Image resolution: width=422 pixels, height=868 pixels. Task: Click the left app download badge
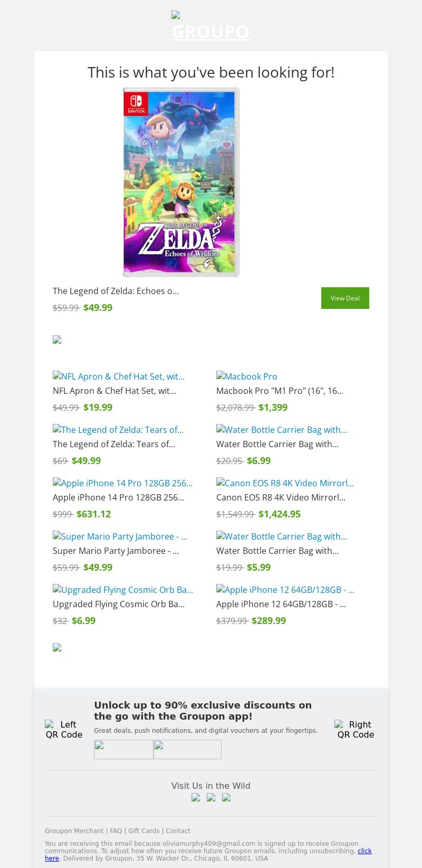tap(123, 749)
